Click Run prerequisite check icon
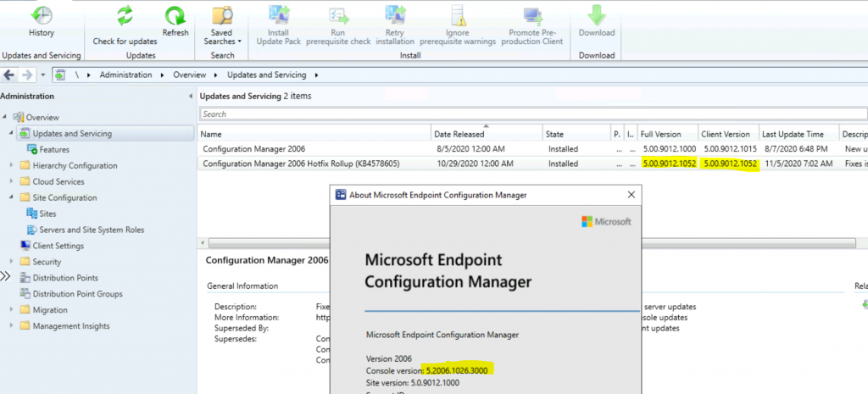 (338, 15)
